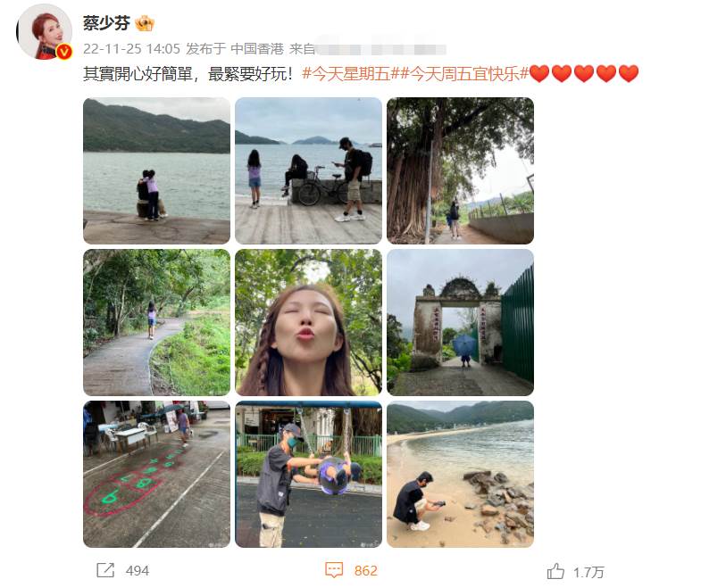Open 蔡少芬 profile avatar
Viewport: 701px width, 588px height.
(44, 32)
